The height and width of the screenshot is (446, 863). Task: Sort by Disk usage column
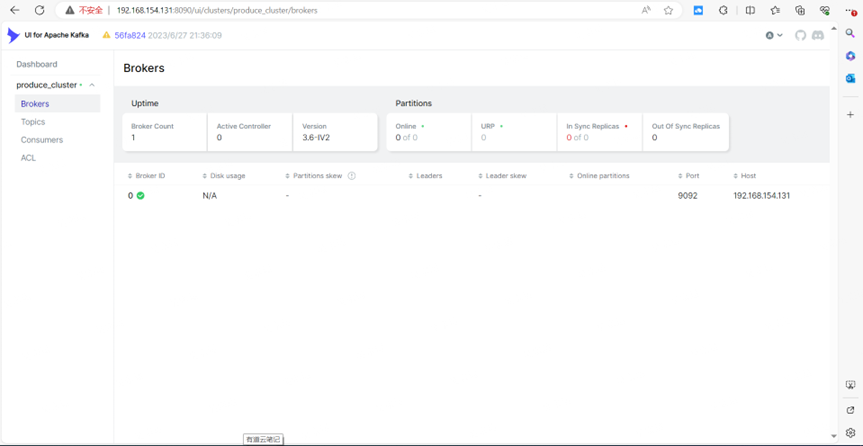224,176
